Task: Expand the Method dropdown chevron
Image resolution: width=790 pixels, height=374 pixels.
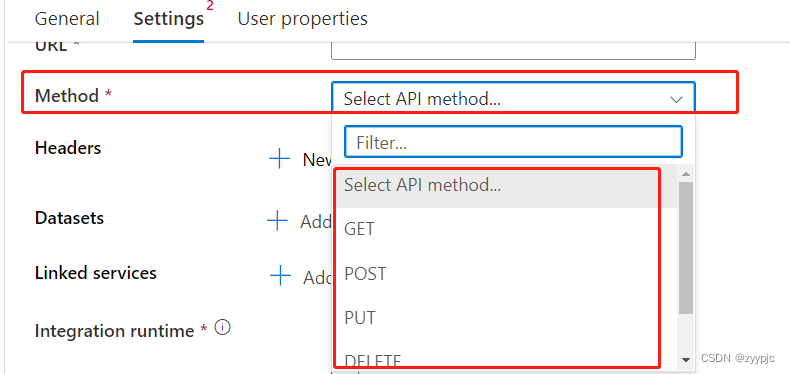Action: [676, 99]
